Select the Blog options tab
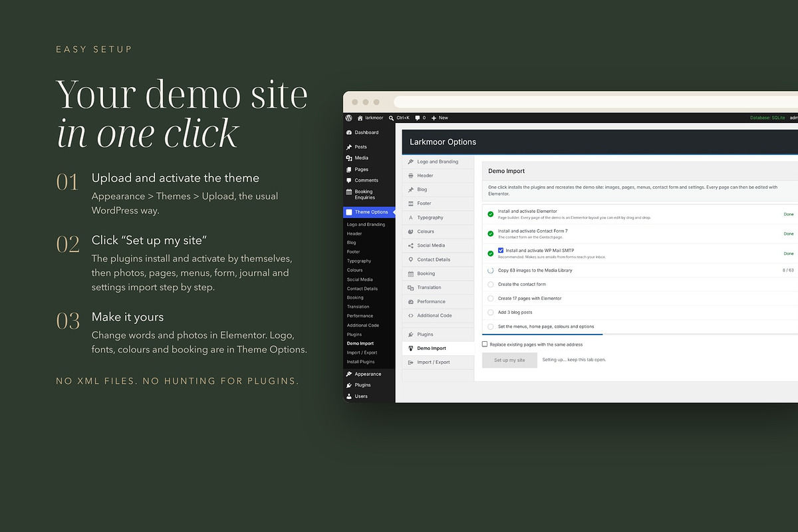This screenshot has height=532, width=798. click(438, 190)
